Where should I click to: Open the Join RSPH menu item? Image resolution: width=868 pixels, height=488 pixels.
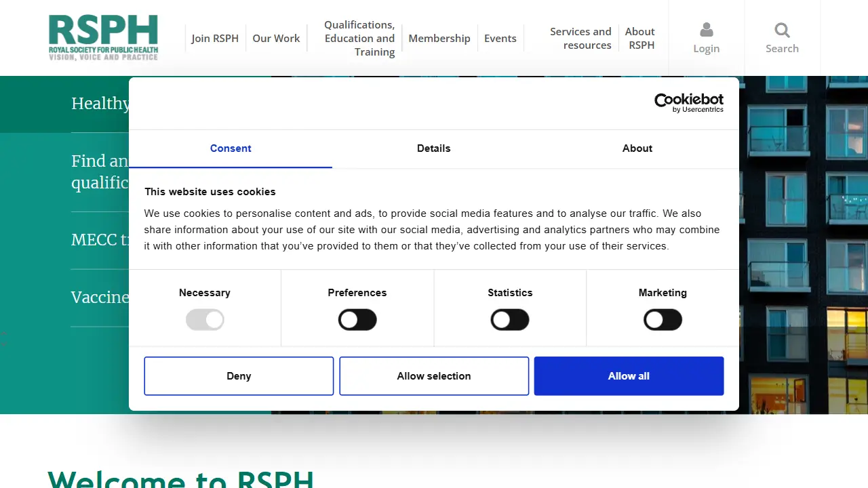coord(215,39)
